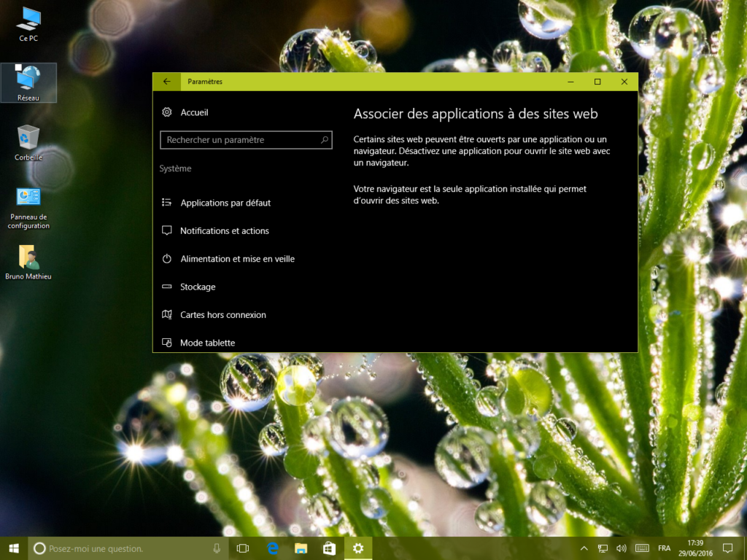
Task: Open Task View from the taskbar
Action: tap(243, 548)
